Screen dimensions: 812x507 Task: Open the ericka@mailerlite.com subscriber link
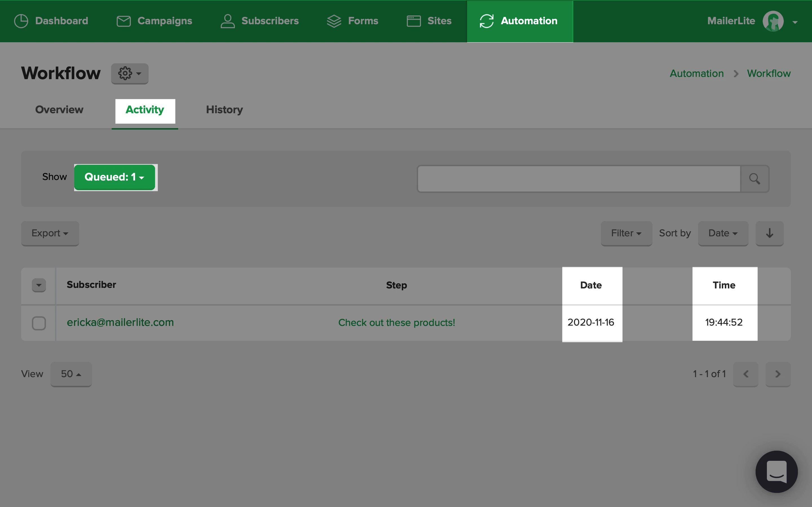(120, 322)
